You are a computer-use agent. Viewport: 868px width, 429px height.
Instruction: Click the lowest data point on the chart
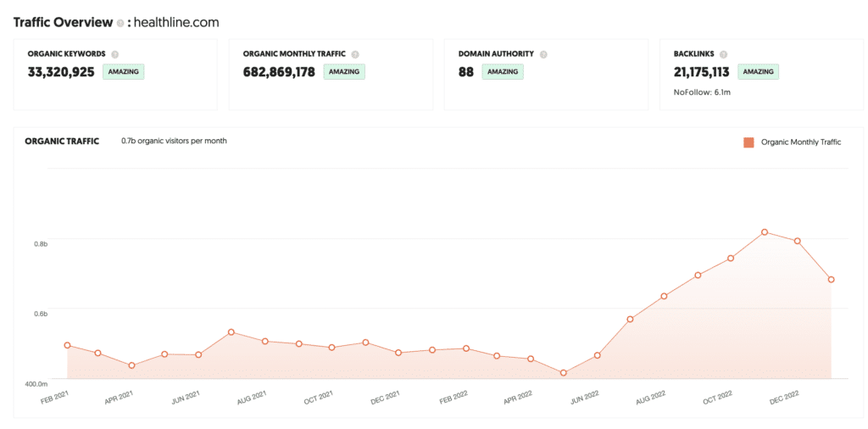coord(563,373)
